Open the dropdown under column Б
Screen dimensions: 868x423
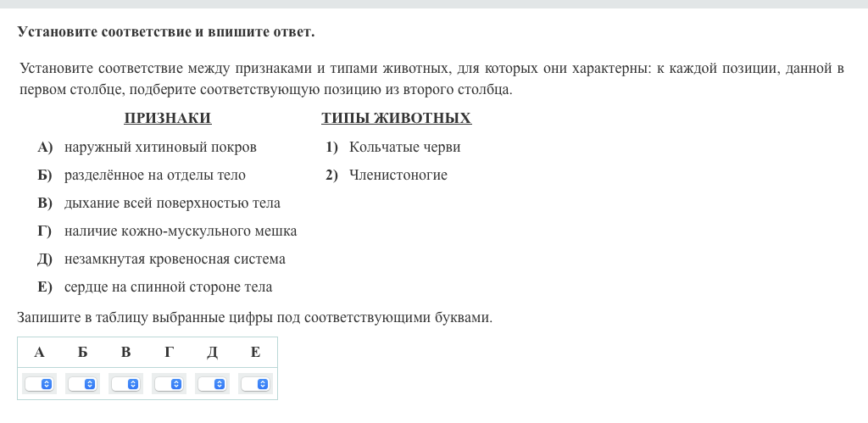[x=83, y=384]
